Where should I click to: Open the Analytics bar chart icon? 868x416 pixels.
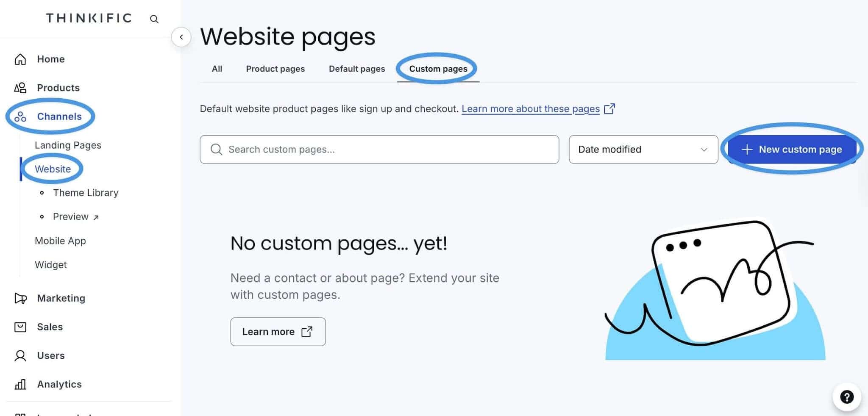click(20, 384)
